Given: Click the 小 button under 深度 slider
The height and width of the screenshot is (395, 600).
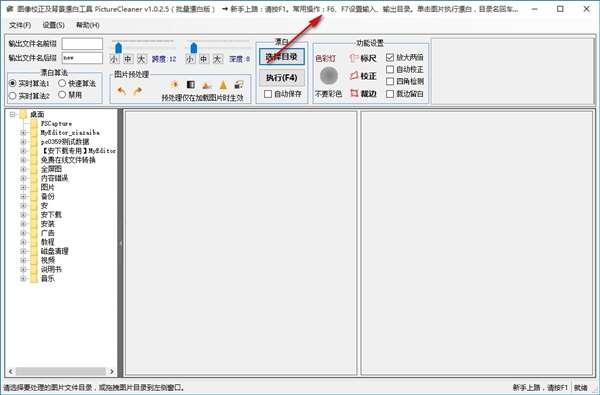Looking at the screenshot, I should (x=189, y=59).
